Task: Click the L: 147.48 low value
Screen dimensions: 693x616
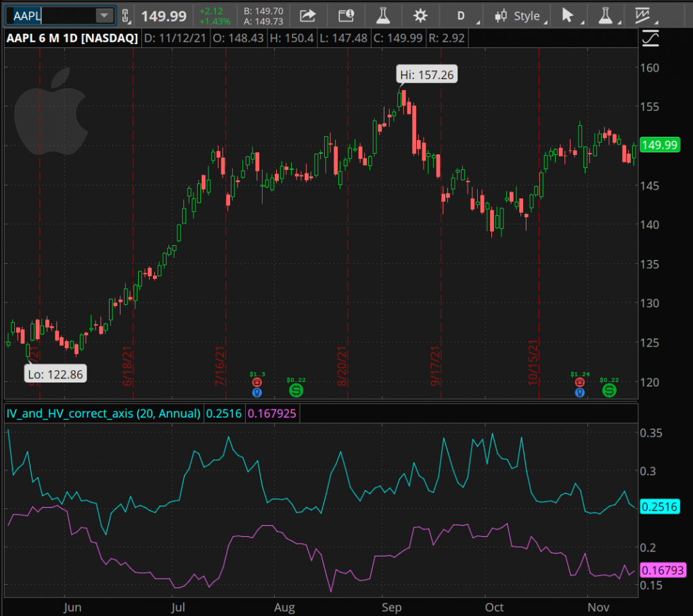Action: tap(343, 38)
